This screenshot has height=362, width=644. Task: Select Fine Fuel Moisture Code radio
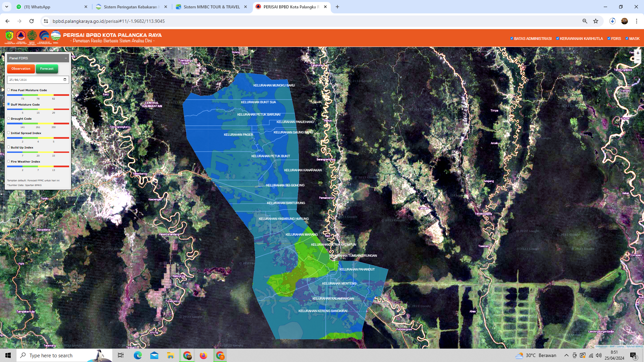pyautogui.click(x=9, y=90)
